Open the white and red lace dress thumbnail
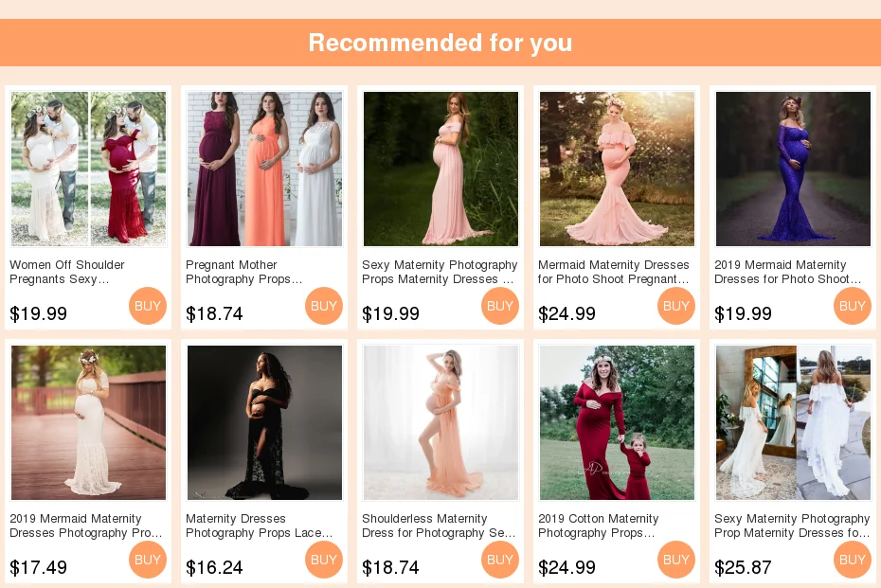Image resolution: width=881 pixels, height=588 pixels. [x=88, y=169]
